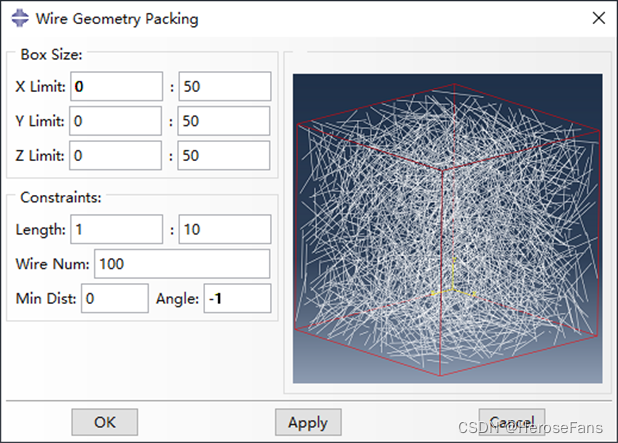Click the X Limit minimum field
Viewport: 618px width, 443px height.
116,87
